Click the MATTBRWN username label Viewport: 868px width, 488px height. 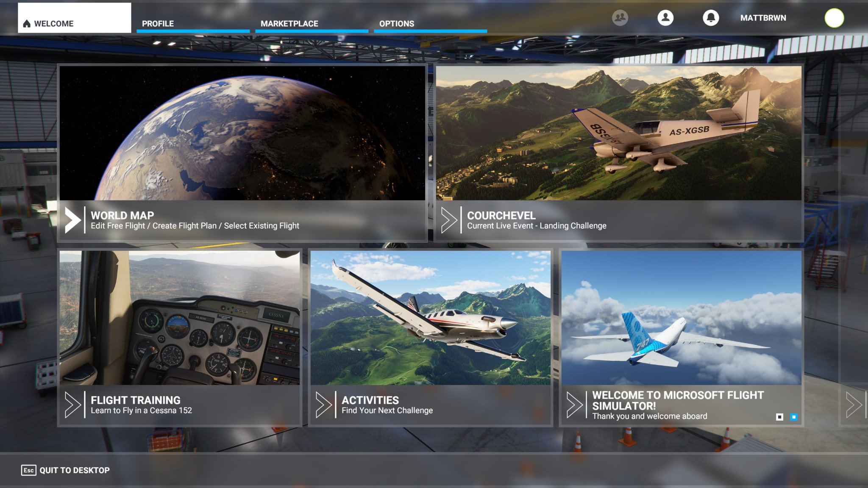(763, 17)
